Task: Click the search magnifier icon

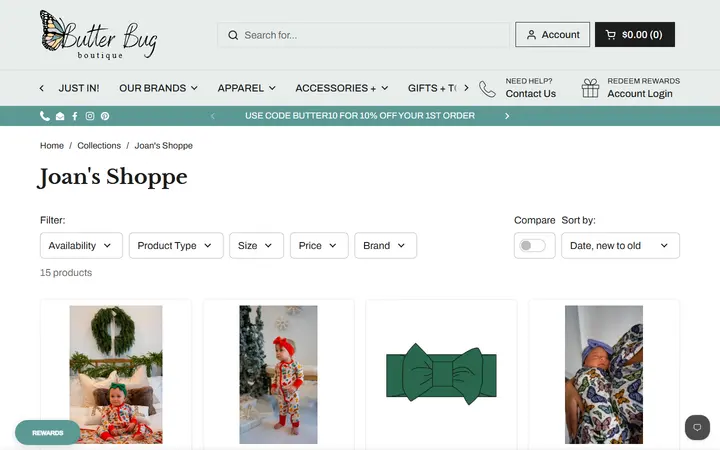Action: click(233, 35)
